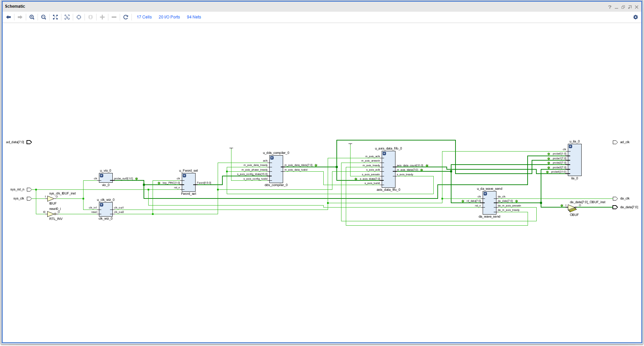Click the zoom in magnifier icon
Image resolution: width=644 pixels, height=346 pixels.
pos(32,17)
